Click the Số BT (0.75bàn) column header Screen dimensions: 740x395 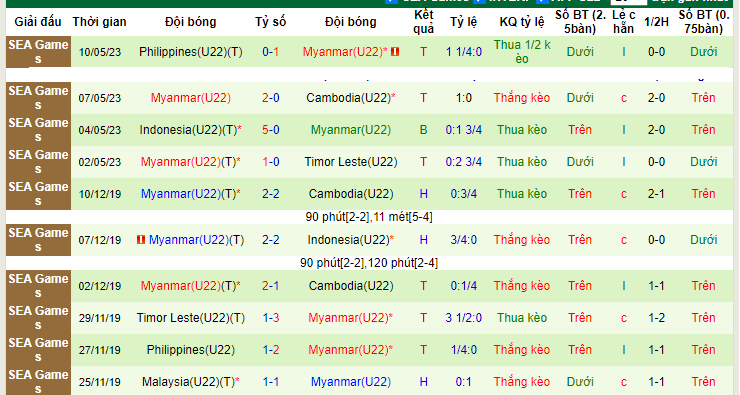[x=704, y=22]
